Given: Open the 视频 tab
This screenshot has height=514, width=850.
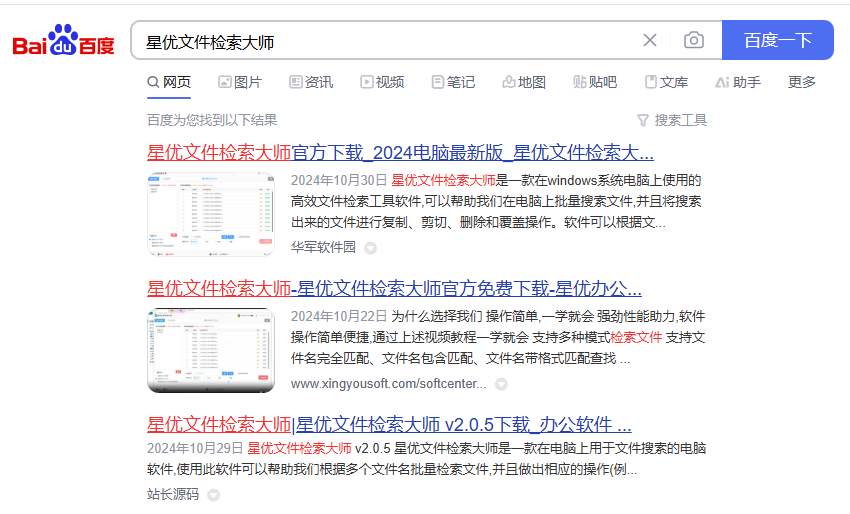Looking at the screenshot, I should coord(382,82).
